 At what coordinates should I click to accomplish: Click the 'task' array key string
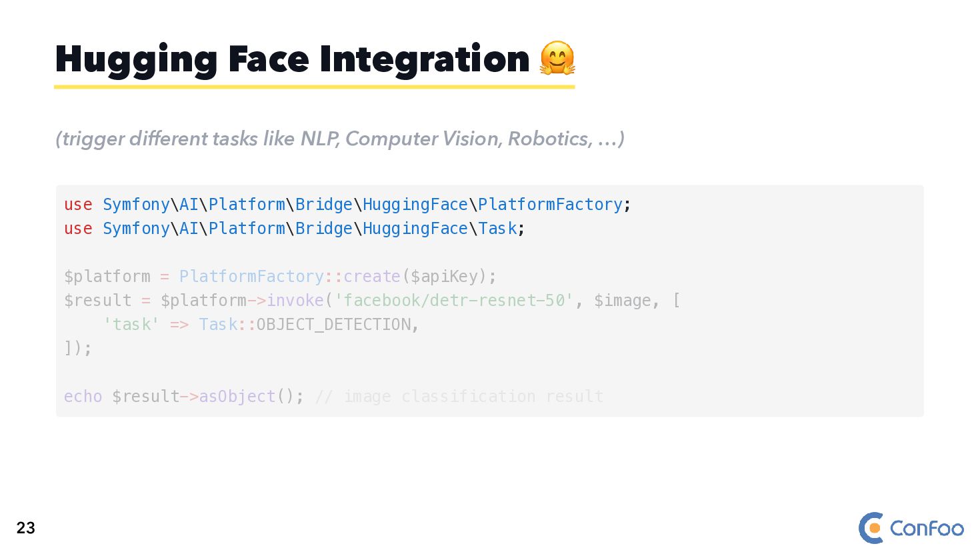[x=131, y=325]
